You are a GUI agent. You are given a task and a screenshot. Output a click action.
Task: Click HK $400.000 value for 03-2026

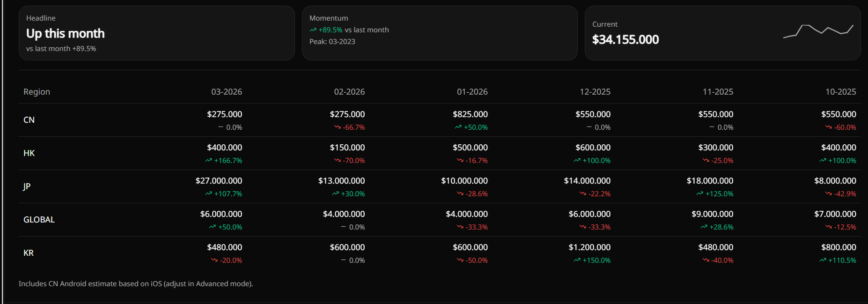pyautogui.click(x=225, y=148)
